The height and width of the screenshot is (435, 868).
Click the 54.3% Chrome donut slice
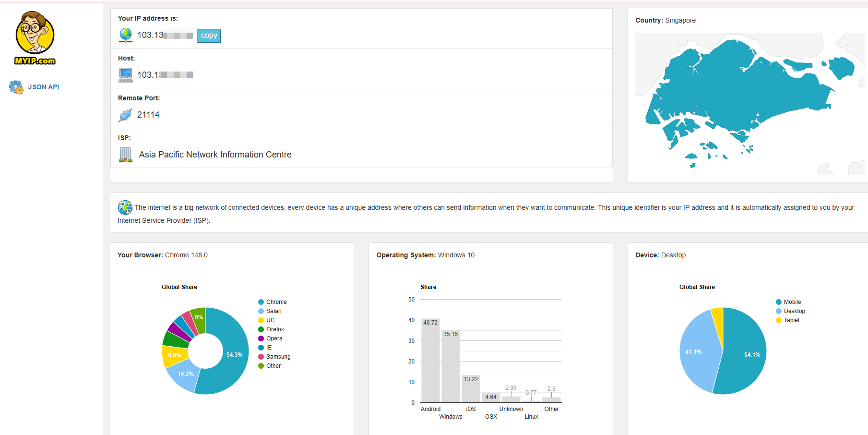(x=230, y=353)
